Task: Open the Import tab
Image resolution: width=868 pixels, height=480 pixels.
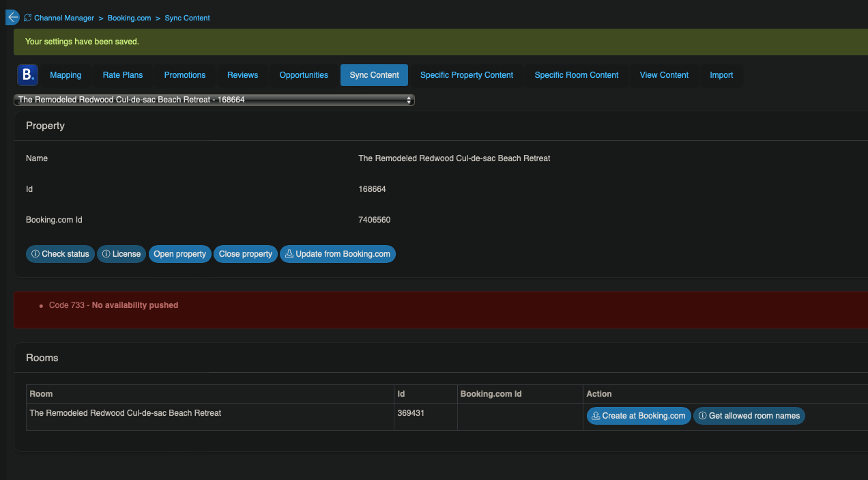Action: (x=721, y=75)
